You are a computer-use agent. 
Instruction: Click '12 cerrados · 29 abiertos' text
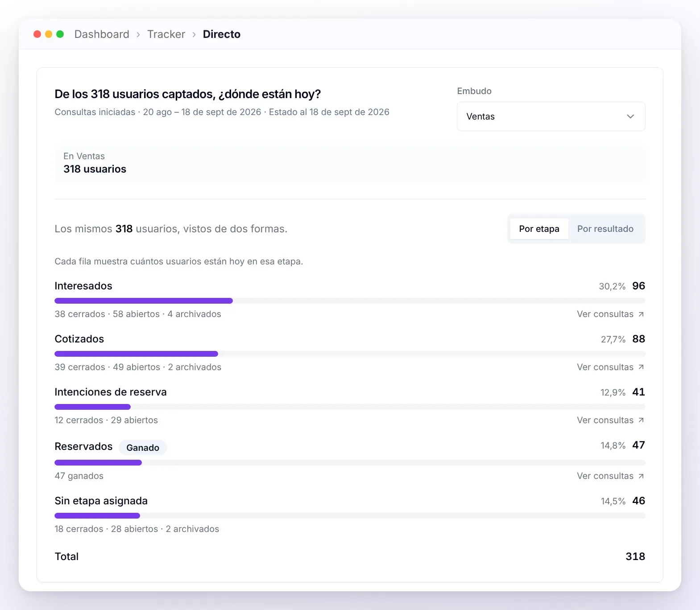pyautogui.click(x=106, y=420)
